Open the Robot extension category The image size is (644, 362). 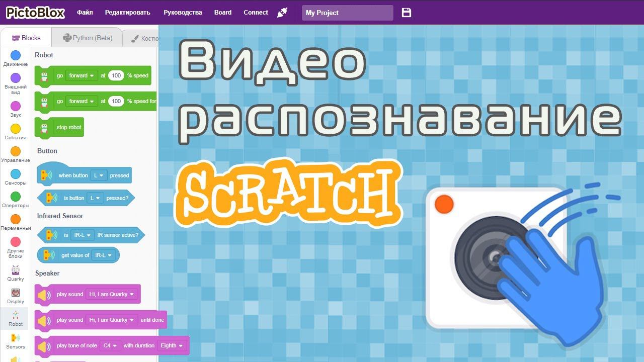click(16, 318)
